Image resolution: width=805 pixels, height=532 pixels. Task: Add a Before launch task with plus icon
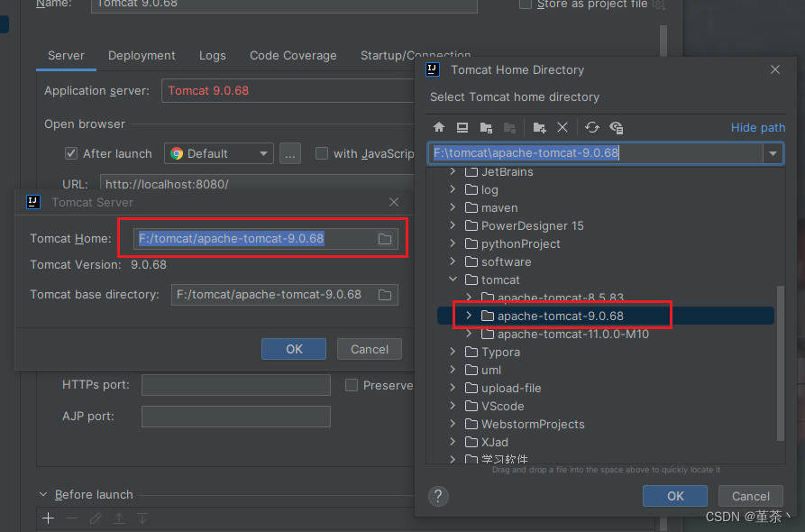(x=49, y=518)
